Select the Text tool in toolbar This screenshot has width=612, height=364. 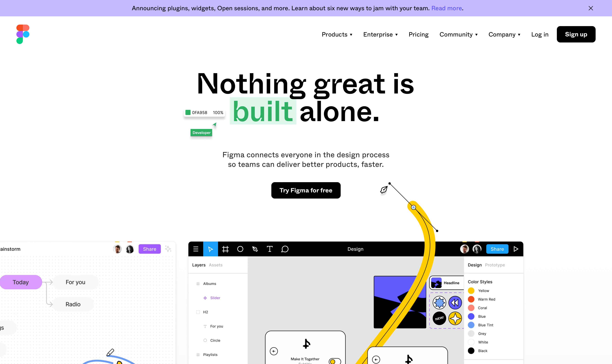coord(269,249)
